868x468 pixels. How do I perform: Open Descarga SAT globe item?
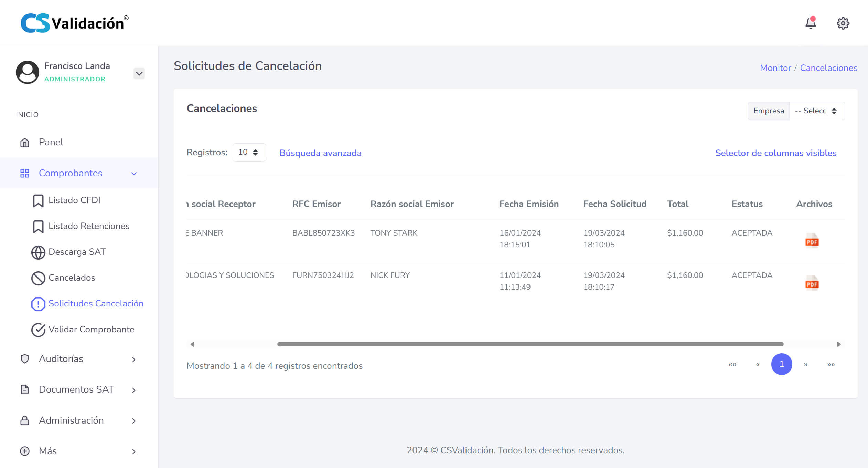(x=77, y=252)
